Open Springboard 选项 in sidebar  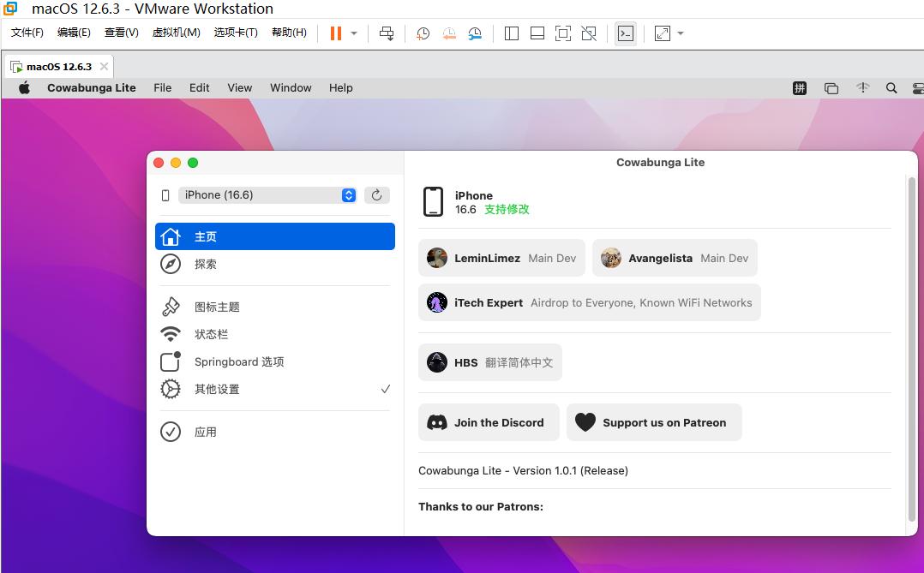(x=238, y=361)
